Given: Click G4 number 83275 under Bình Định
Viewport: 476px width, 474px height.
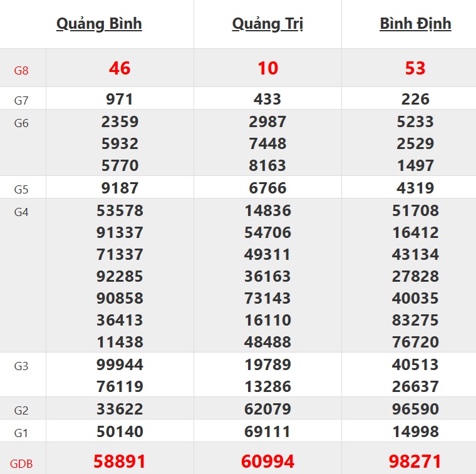Looking at the screenshot, I should tap(415, 320).
